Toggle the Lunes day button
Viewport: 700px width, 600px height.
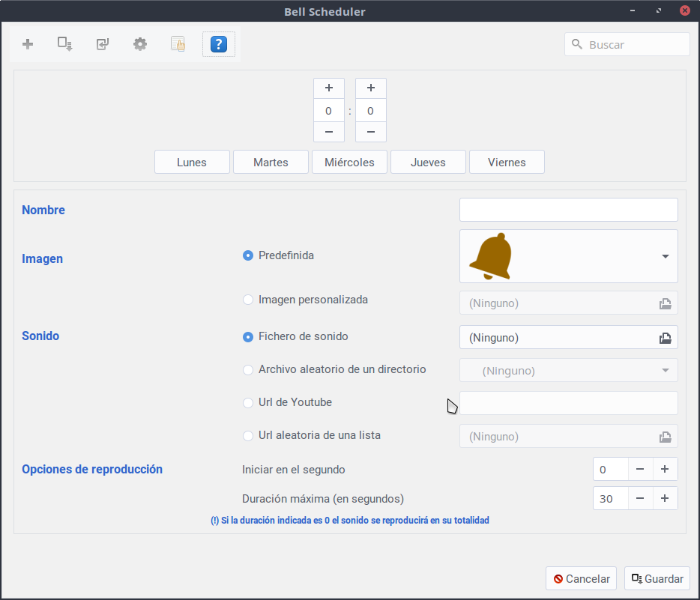192,162
